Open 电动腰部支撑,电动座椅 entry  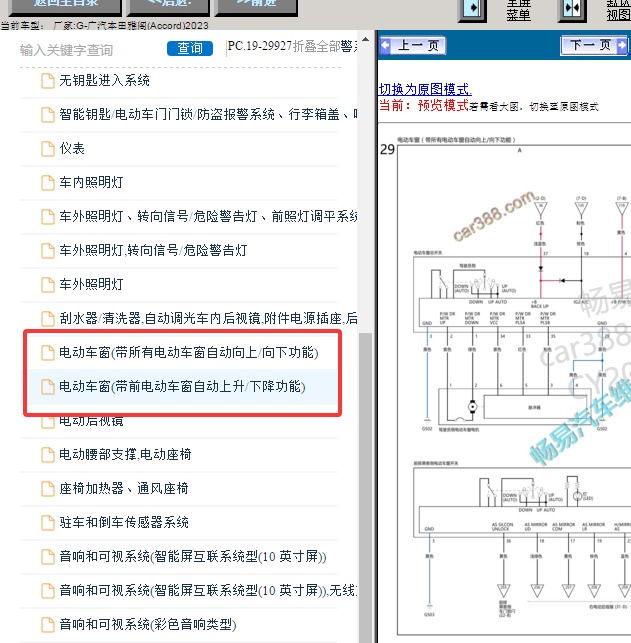tap(125, 454)
